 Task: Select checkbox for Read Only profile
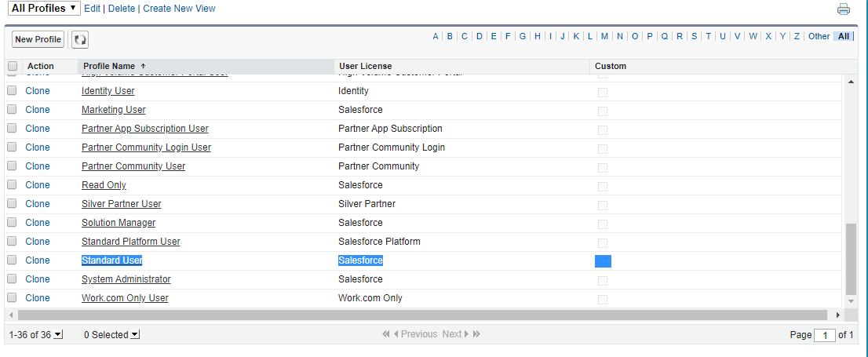click(12, 184)
